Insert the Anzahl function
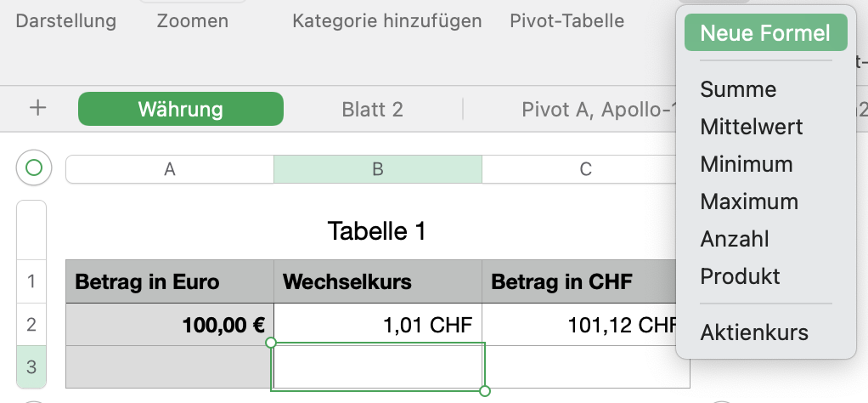The width and height of the screenshot is (868, 403). [735, 239]
